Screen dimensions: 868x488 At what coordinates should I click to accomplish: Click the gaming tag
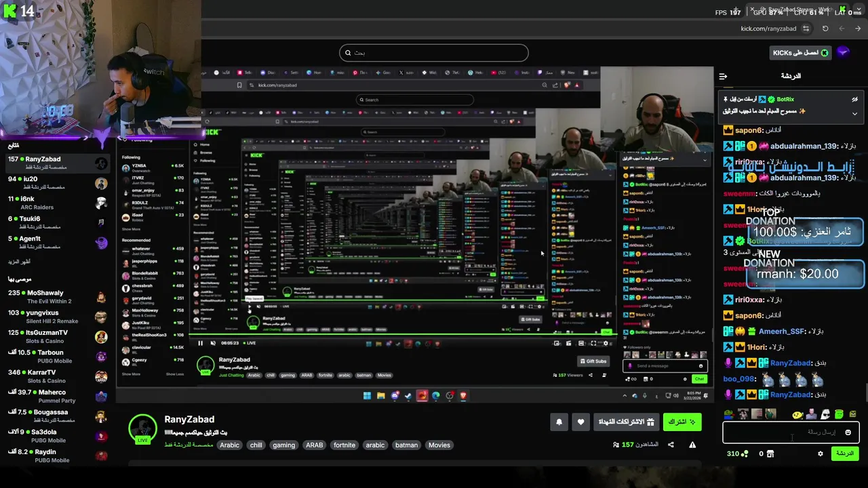click(283, 445)
